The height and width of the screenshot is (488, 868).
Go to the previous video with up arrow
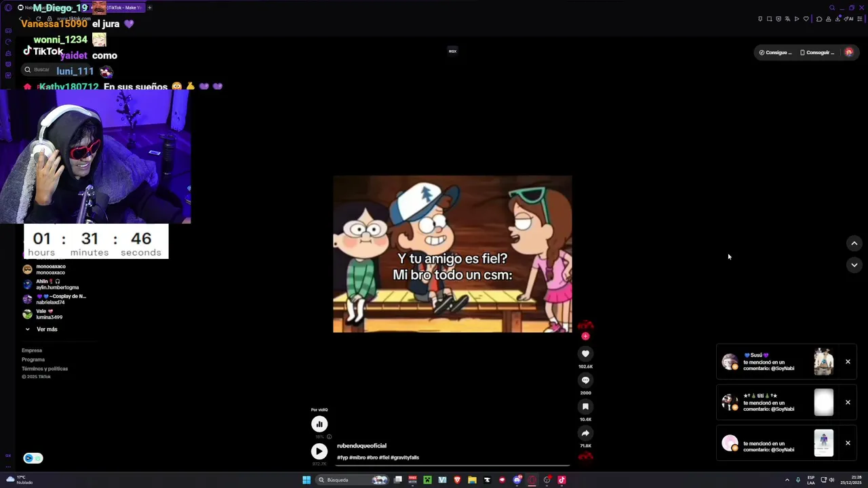(854, 243)
